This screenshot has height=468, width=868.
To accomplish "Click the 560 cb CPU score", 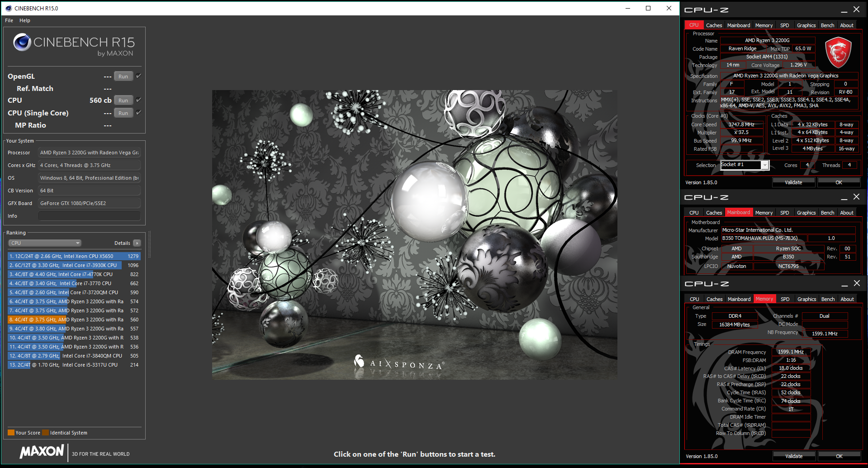I will click(x=100, y=100).
